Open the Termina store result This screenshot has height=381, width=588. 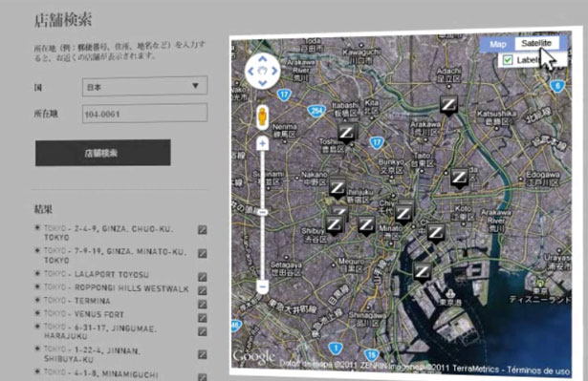[x=77, y=301]
